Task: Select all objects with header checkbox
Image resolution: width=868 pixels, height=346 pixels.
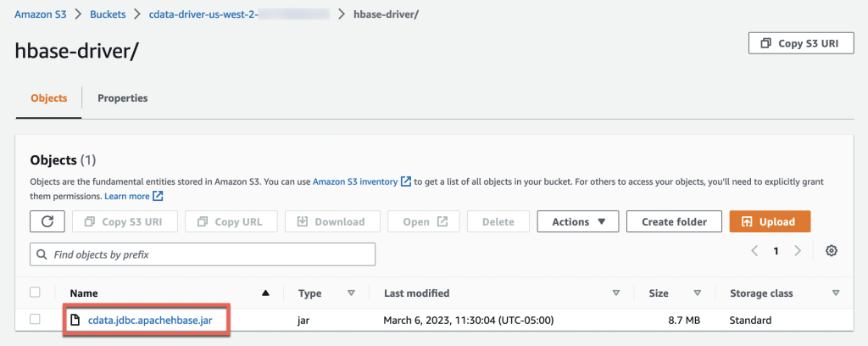Action: tap(36, 293)
